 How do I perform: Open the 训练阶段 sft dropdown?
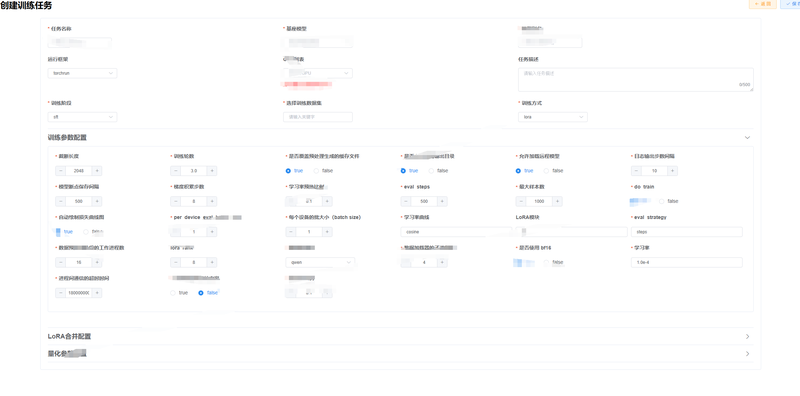(x=82, y=117)
